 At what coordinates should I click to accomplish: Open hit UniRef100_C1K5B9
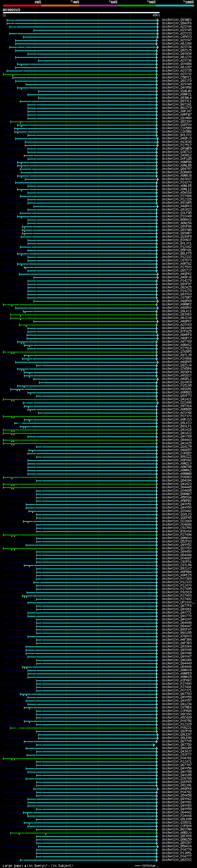point(177,128)
